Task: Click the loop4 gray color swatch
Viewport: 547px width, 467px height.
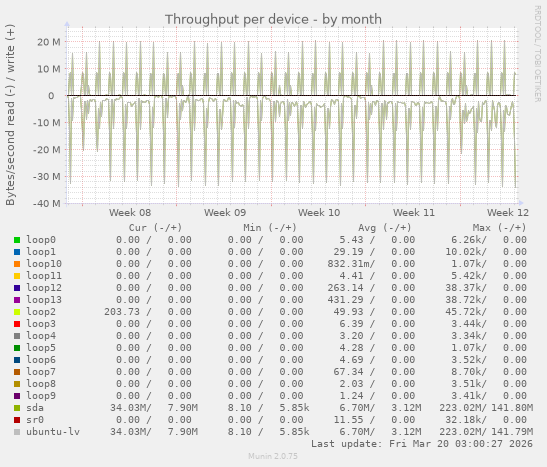Action: 17,336
